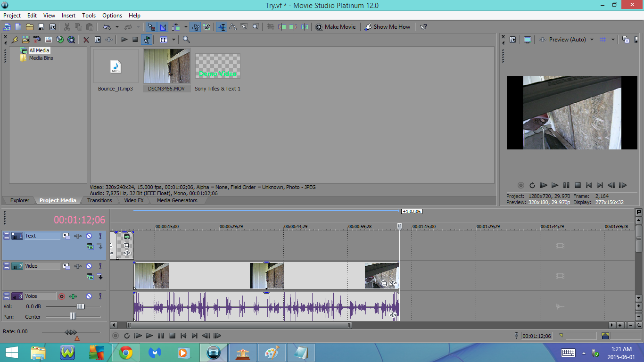
Task: Click the Split toolbar icon
Action: point(305,27)
